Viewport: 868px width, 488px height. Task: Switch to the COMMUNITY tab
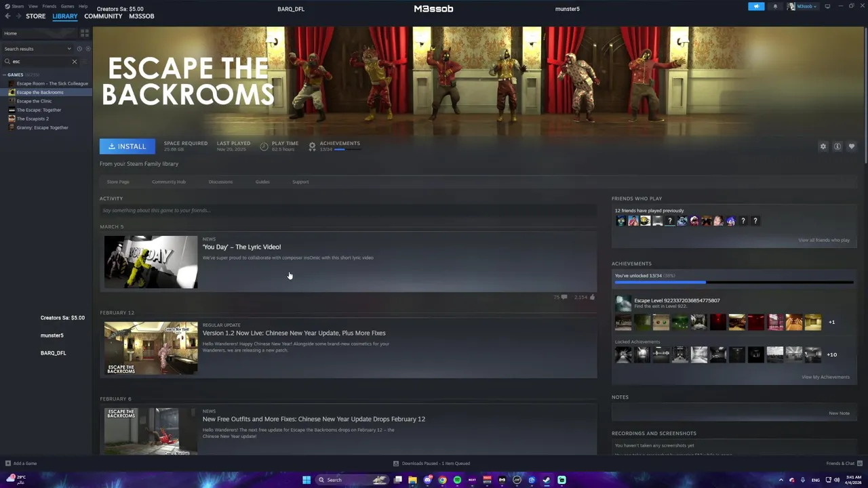103,16
